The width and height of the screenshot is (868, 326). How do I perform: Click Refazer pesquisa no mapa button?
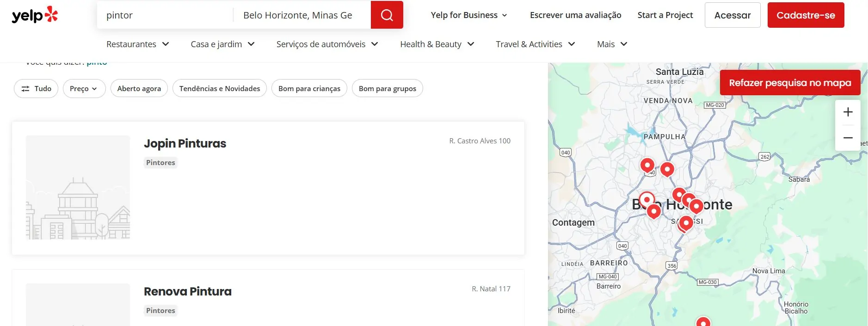790,83
